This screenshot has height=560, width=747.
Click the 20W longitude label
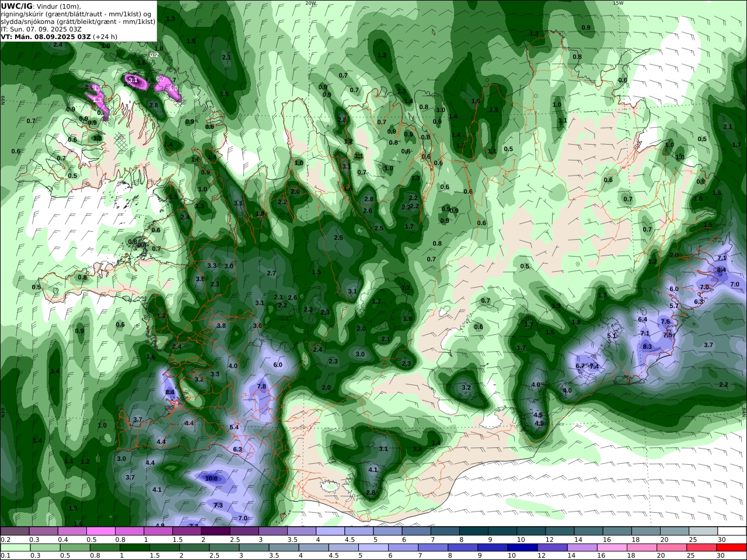310,3
